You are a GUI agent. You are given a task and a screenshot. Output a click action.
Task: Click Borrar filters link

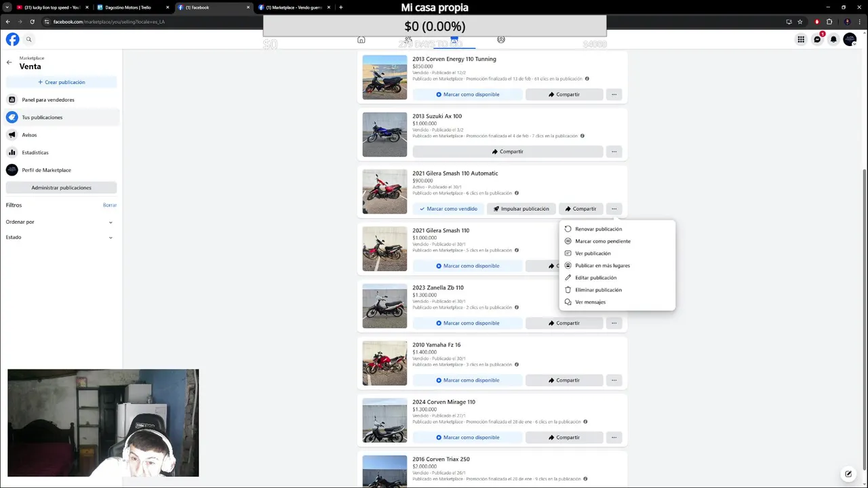pyautogui.click(x=110, y=205)
